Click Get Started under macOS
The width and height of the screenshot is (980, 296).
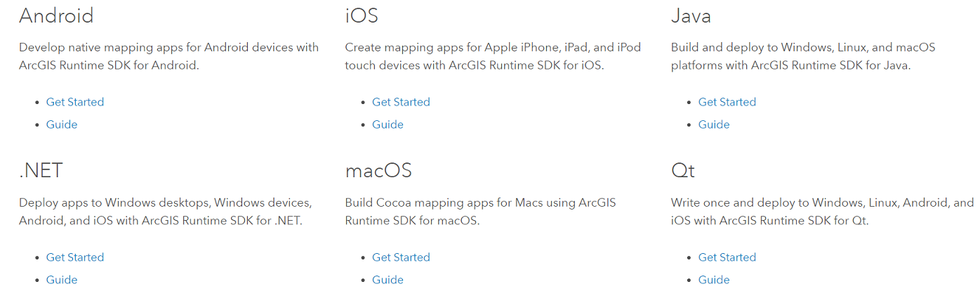click(401, 257)
